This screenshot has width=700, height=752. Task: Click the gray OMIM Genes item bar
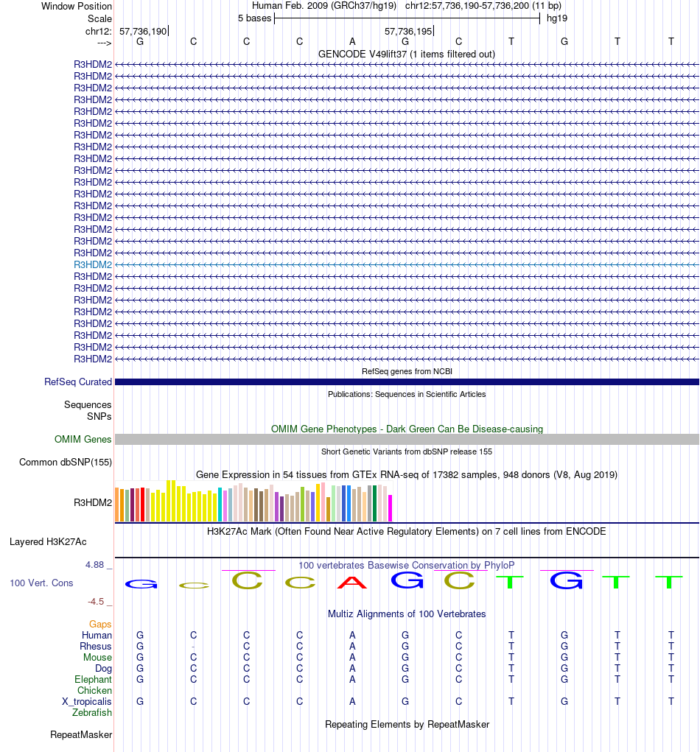407,439
